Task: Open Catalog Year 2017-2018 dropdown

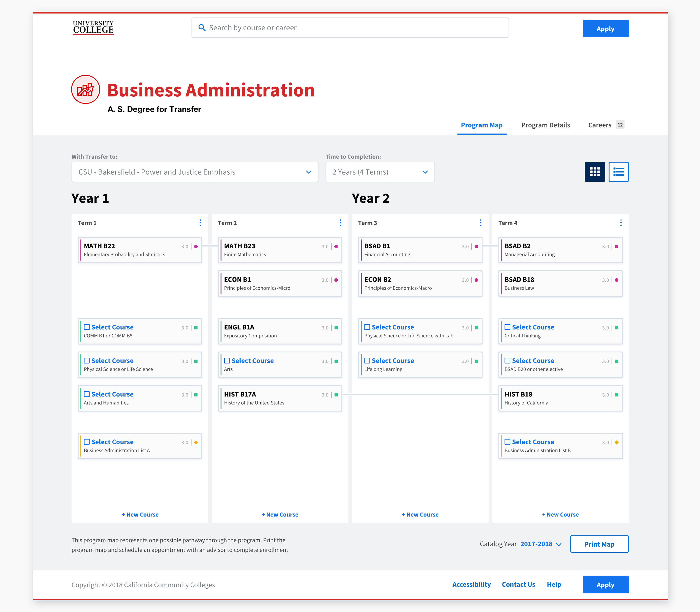Action: click(x=541, y=544)
